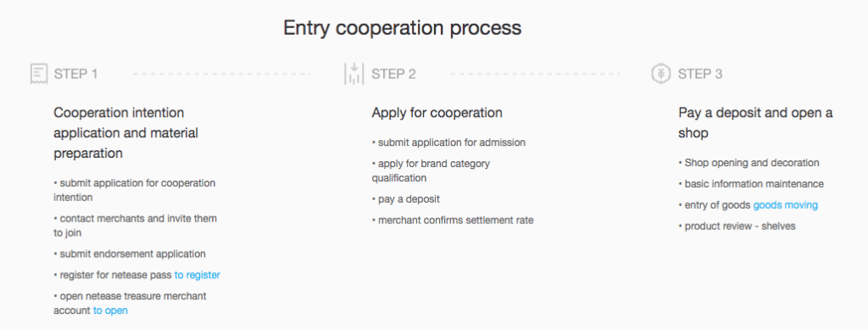Follow the 'goods moving' link

785,204
